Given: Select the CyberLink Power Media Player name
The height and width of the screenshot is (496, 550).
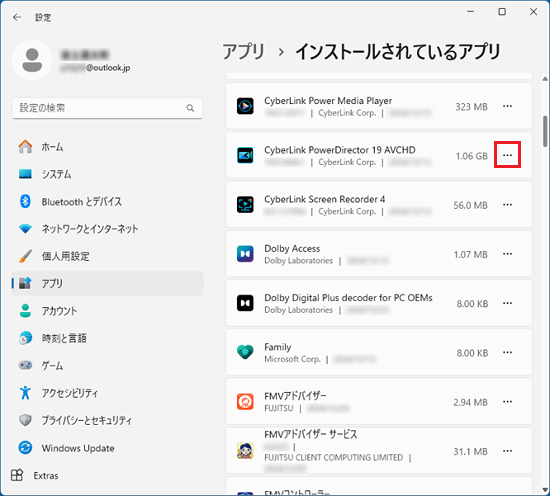Looking at the screenshot, I should (328, 101).
